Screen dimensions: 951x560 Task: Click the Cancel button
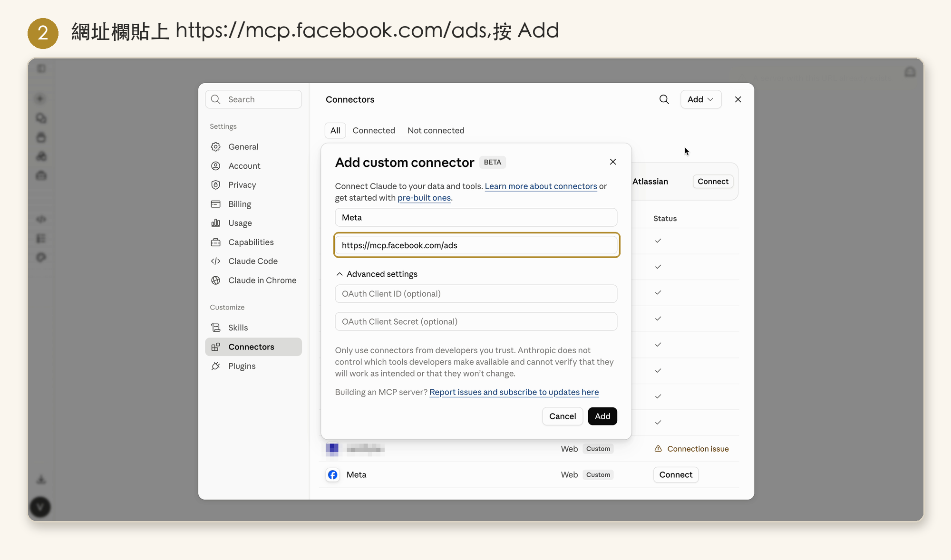click(563, 416)
